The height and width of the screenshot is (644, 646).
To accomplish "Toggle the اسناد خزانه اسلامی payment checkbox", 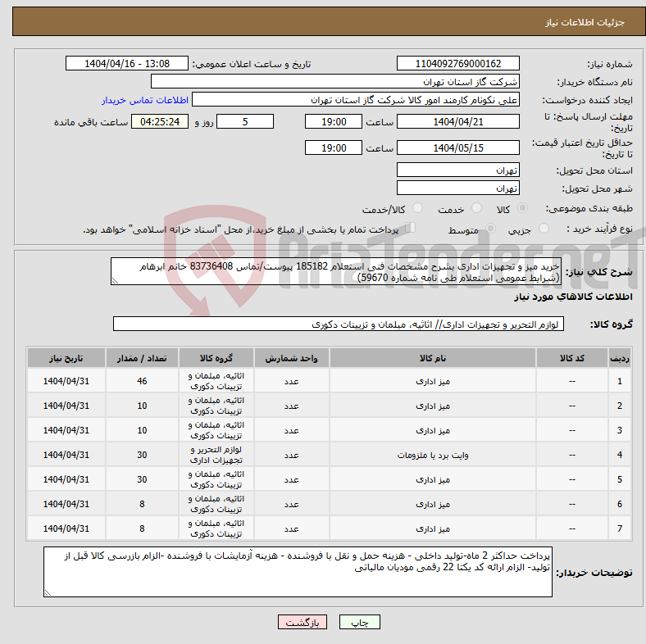I will click(411, 228).
